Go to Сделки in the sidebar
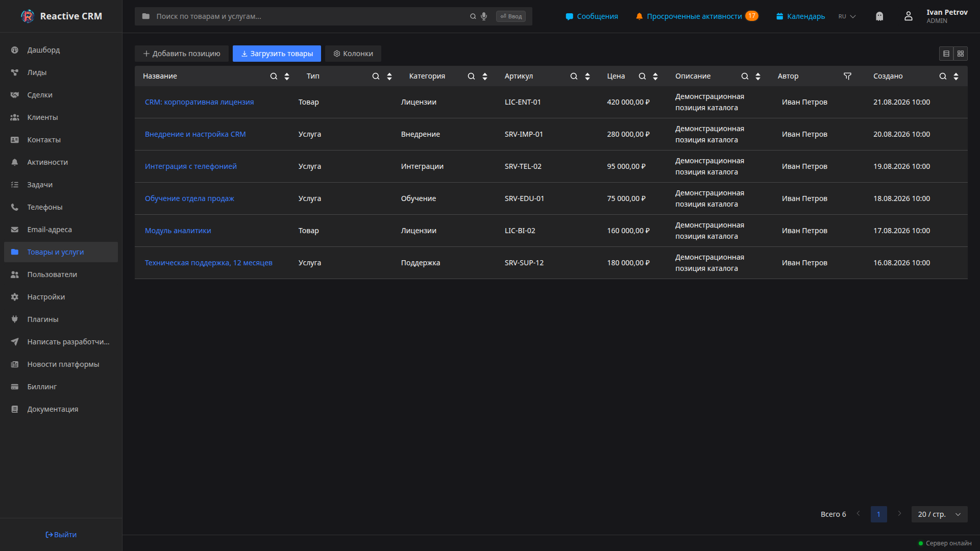 click(x=61, y=95)
